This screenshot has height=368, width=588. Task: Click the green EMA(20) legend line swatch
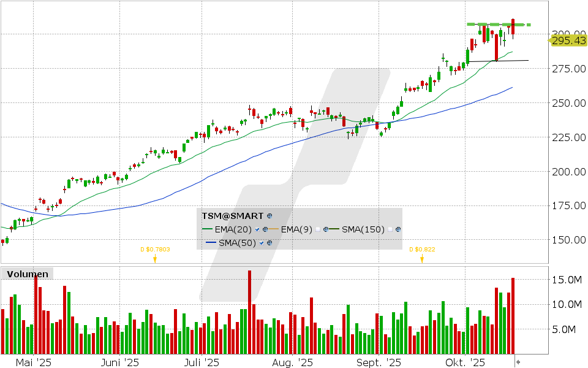coord(207,229)
